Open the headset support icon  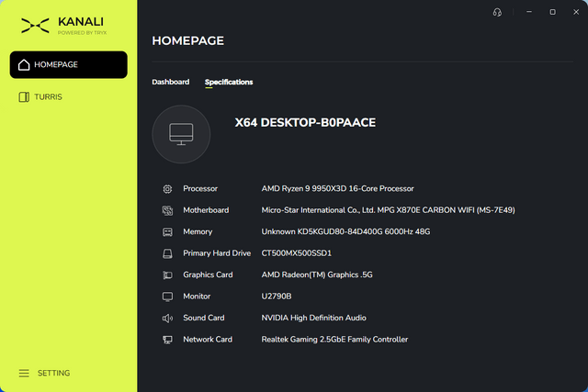tap(497, 12)
